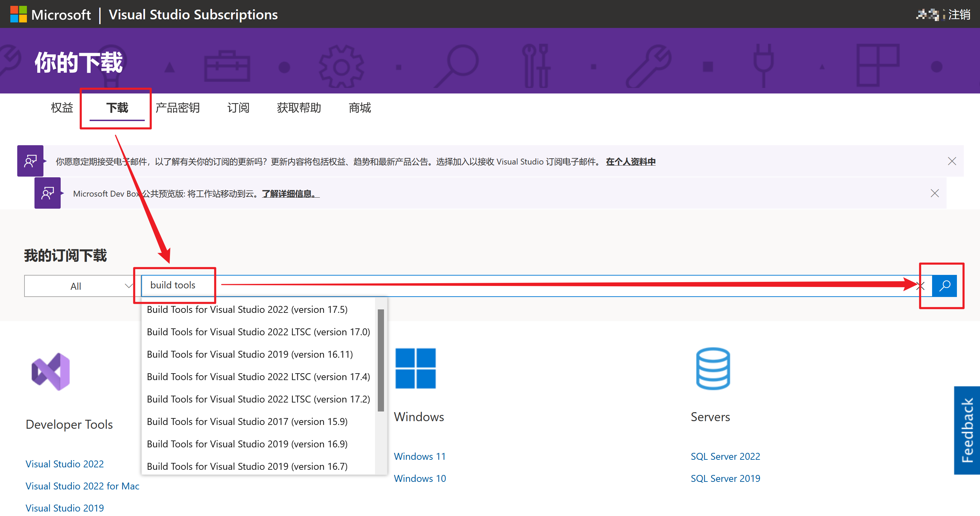Click the suggestion list scrollbar thumb
980x516 pixels.
(x=381, y=360)
